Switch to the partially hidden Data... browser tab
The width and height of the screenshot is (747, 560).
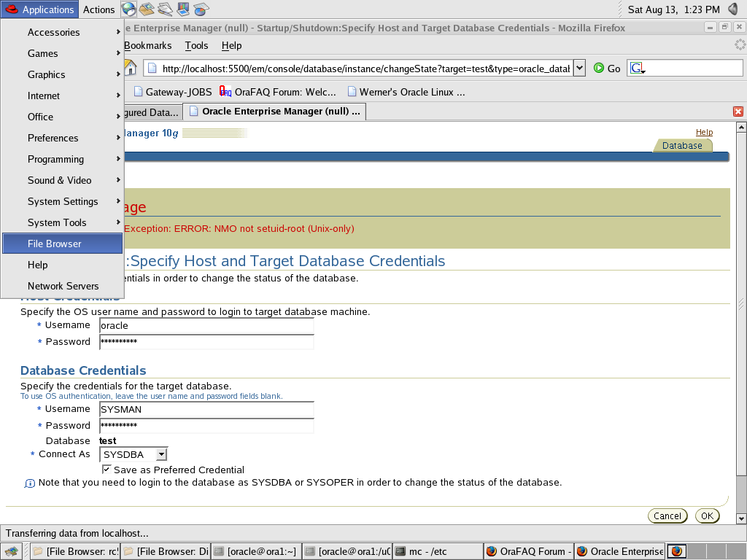[x=152, y=112]
